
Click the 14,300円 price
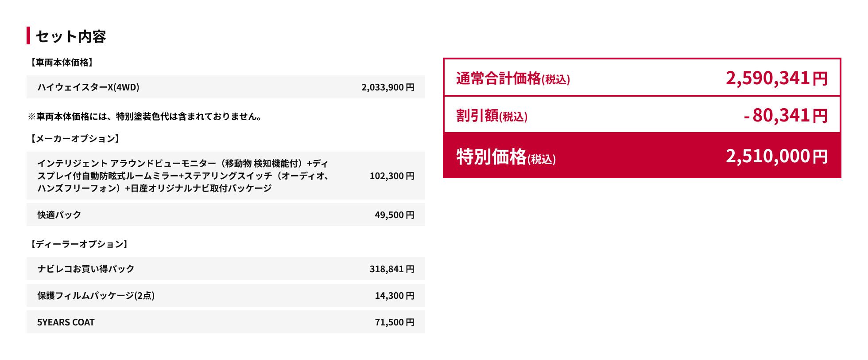pyautogui.click(x=394, y=296)
